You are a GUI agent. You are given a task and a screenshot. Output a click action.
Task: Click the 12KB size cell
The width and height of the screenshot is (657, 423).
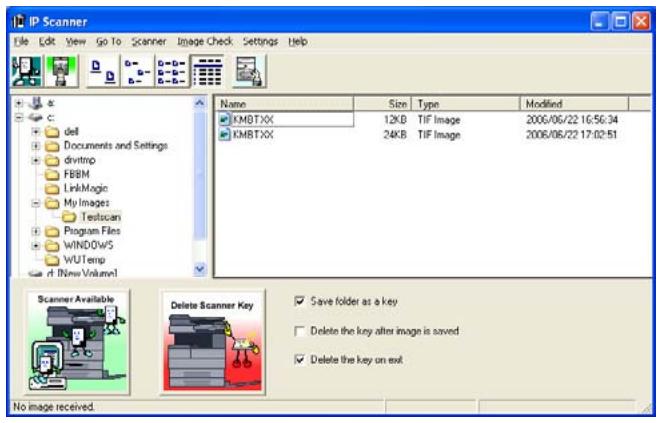(x=395, y=120)
